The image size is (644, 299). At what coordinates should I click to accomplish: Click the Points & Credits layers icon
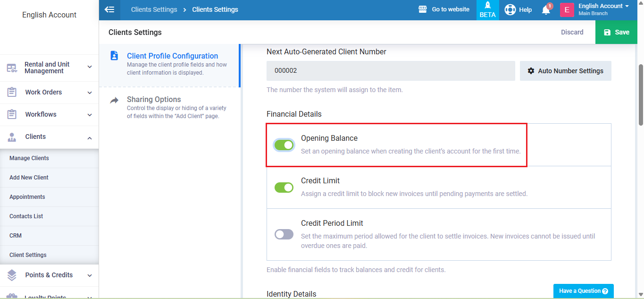click(12, 275)
